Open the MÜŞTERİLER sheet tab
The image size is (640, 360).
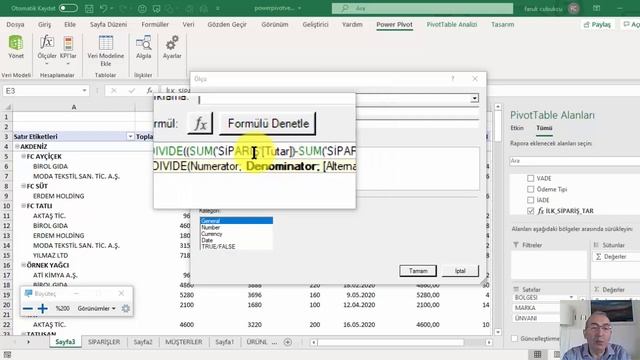[184, 342]
